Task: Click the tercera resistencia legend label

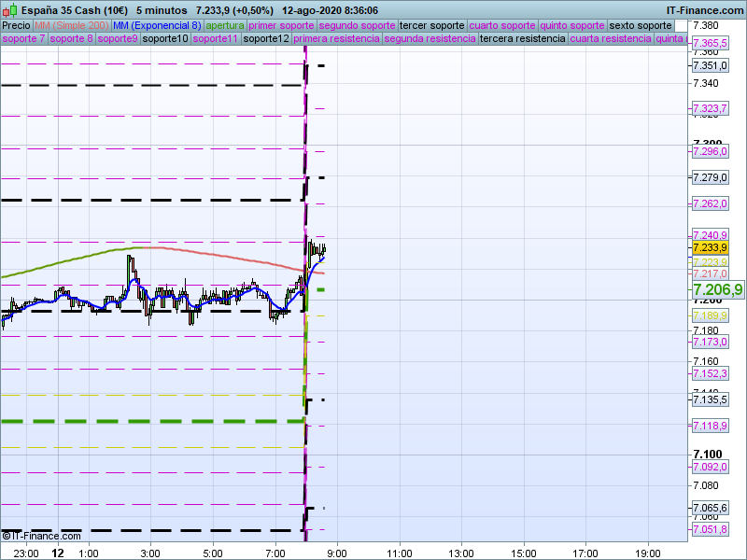Action: [x=521, y=39]
